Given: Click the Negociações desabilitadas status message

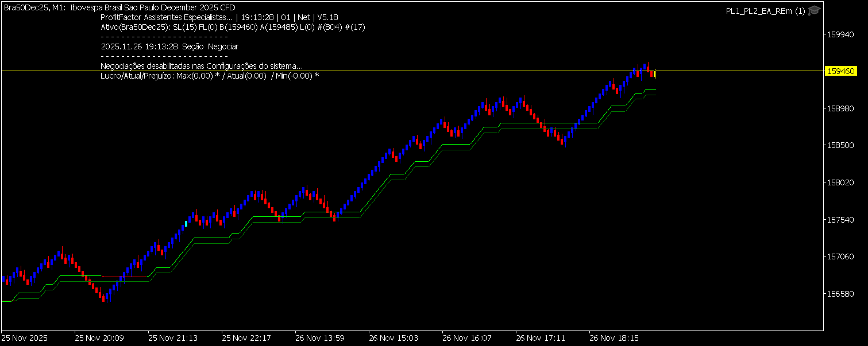Looking at the screenshot, I should tap(201, 67).
